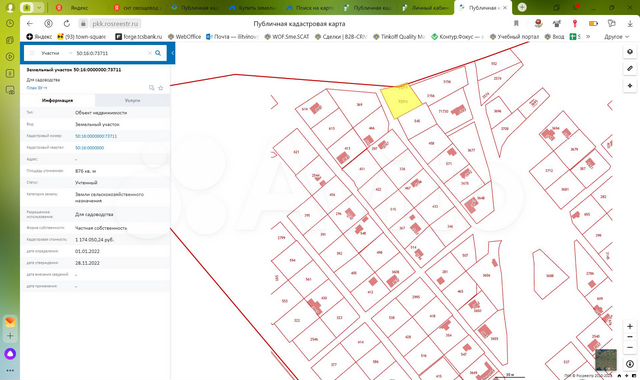
Task: Zoom in the map with plus button
Action: click(x=630, y=327)
